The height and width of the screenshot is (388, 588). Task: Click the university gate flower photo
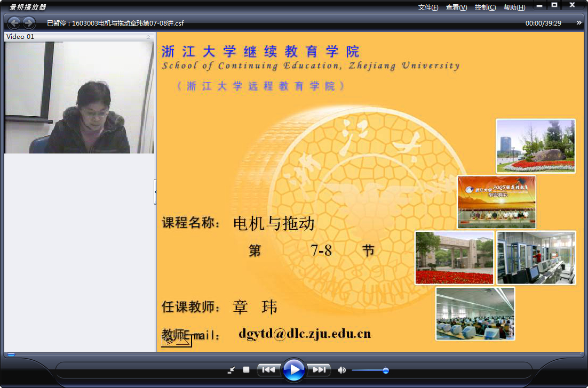pyautogui.click(x=454, y=257)
